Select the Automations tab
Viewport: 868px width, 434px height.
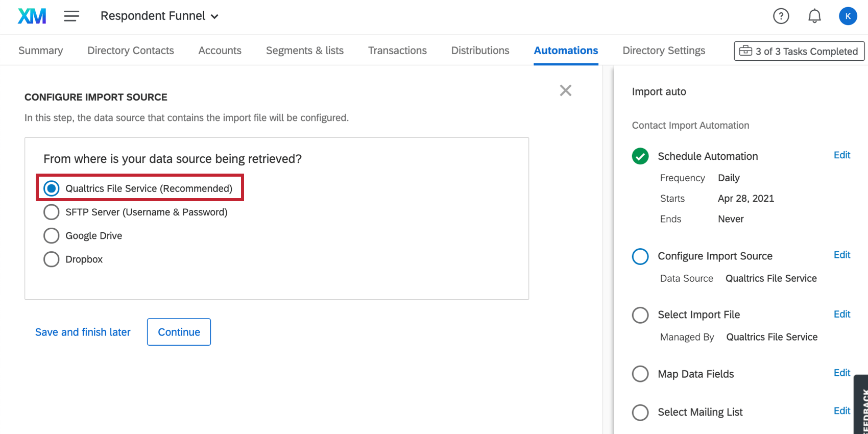click(x=566, y=51)
